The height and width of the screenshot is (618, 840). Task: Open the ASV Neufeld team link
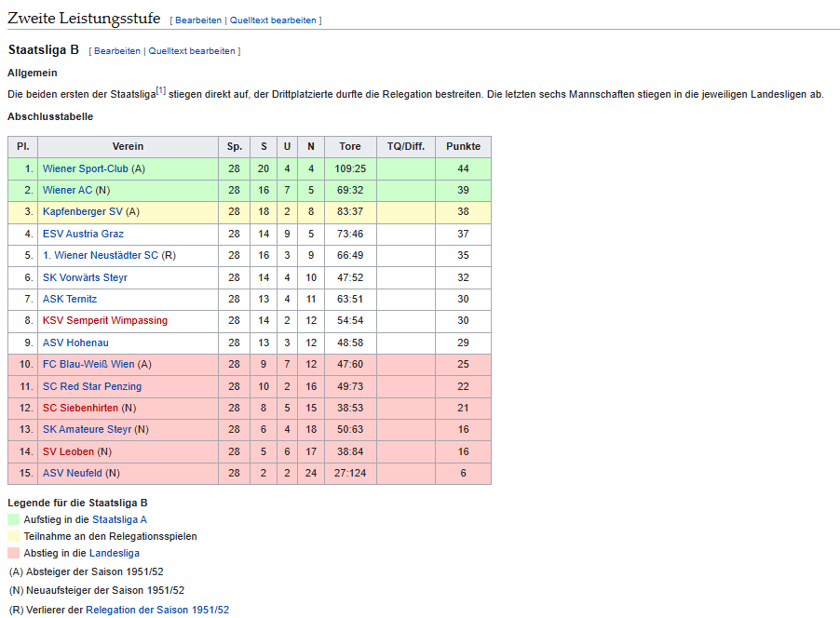[x=72, y=473]
